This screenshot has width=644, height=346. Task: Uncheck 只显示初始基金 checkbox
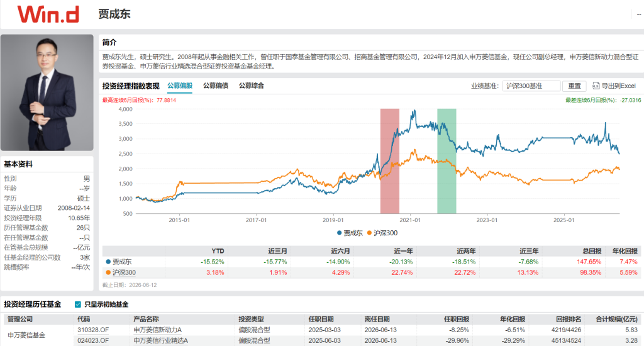[77, 304]
